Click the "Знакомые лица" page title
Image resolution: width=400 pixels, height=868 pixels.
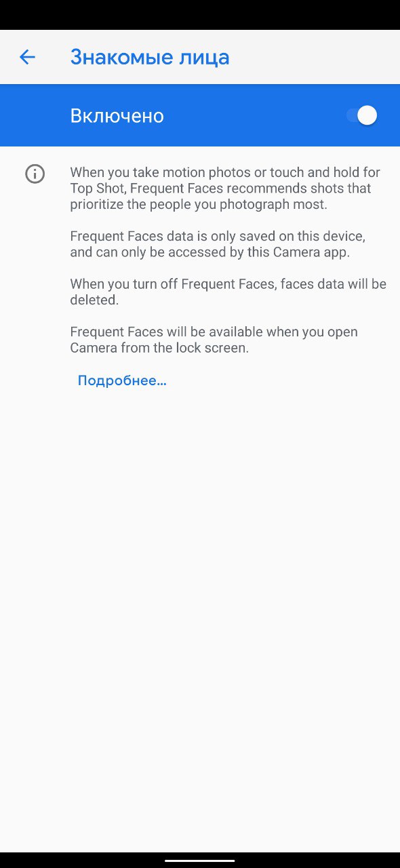(x=150, y=57)
